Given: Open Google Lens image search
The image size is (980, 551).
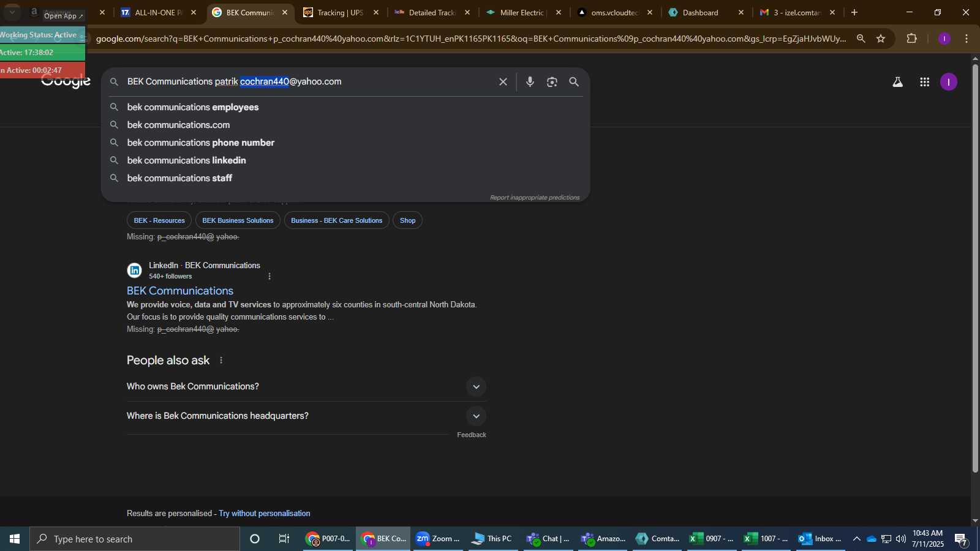Looking at the screenshot, I should pyautogui.click(x=552, y=81).
